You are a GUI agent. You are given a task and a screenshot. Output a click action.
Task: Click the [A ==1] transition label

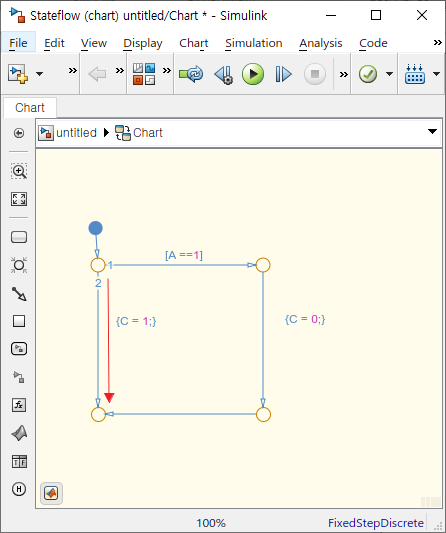(x=184, y=255)
